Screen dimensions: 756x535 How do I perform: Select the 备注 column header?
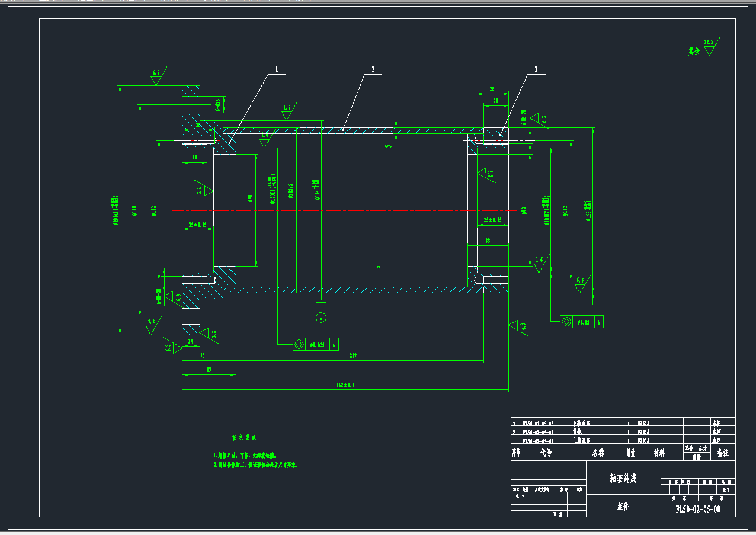[723, 453]
